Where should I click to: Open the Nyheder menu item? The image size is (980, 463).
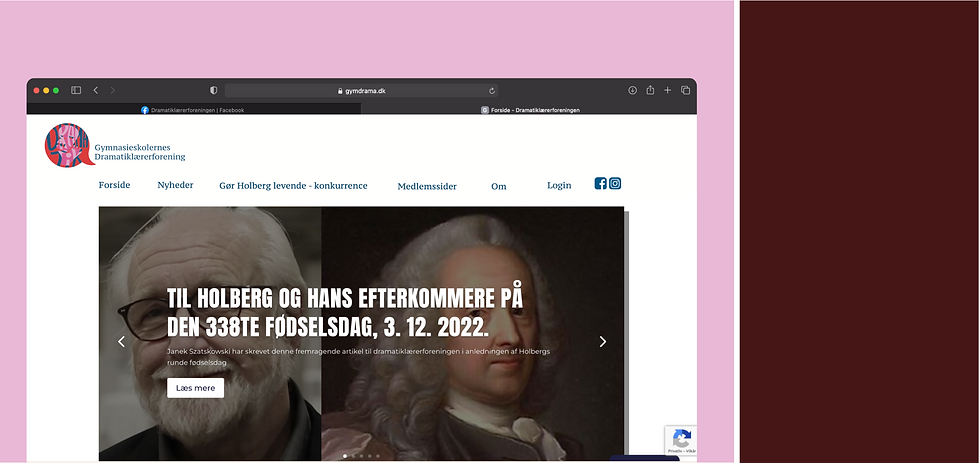point(175,185)
